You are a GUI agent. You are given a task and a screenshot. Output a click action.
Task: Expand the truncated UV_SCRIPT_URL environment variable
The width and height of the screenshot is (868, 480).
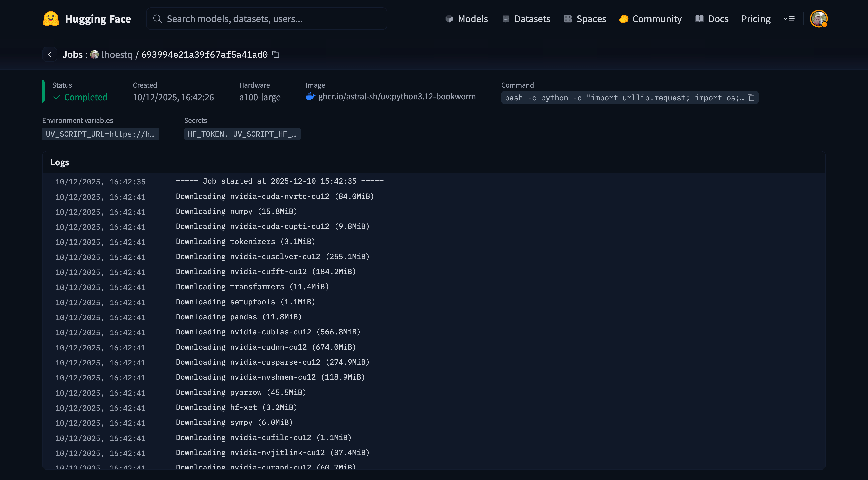click(x=100, y=134)
